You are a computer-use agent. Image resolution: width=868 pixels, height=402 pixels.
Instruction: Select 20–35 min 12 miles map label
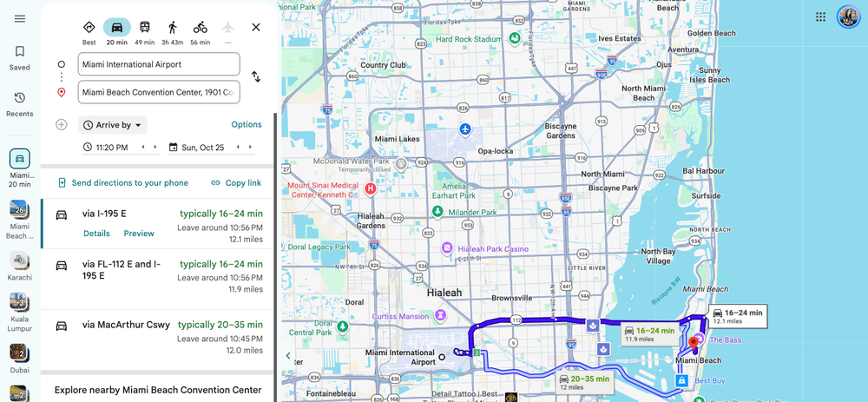(x=584, y=382)
